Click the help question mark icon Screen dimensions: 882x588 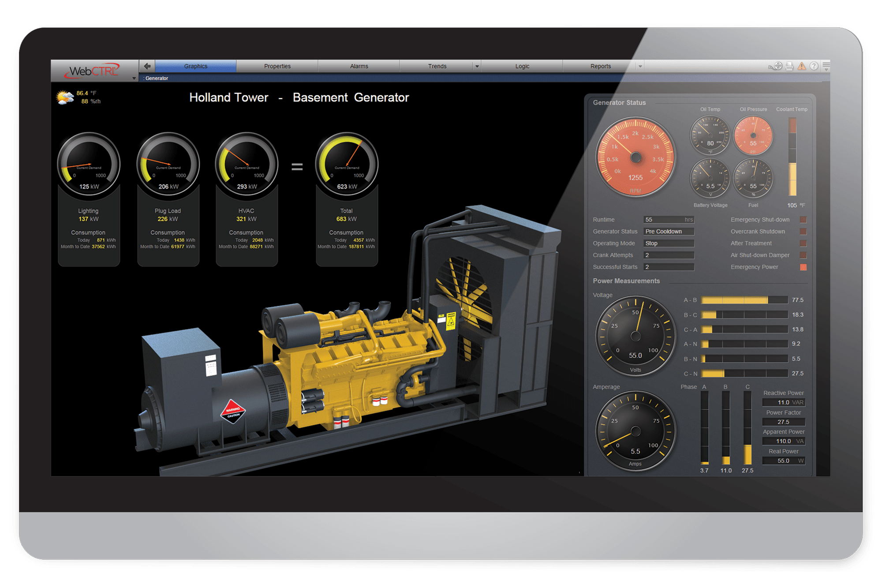tap(814, 66)
